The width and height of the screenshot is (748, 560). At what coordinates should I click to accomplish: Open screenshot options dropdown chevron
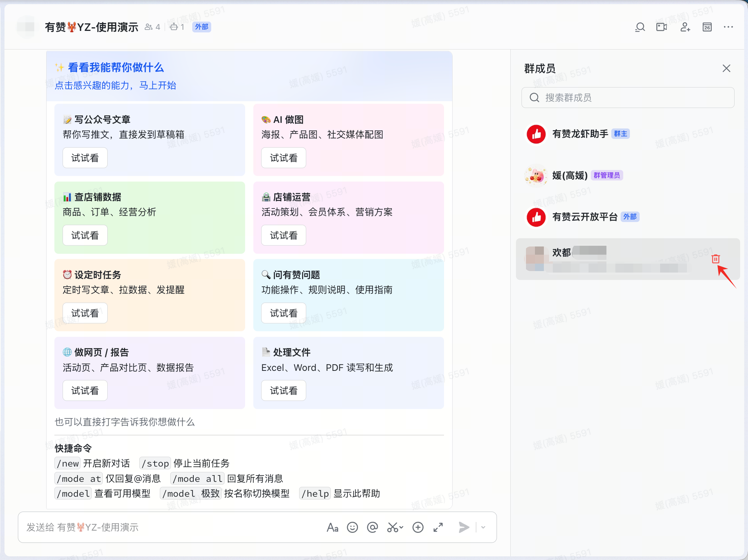pos(401,527)
